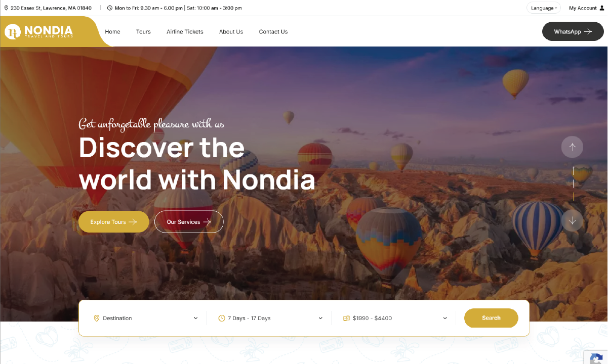Open the $1990 - $4400 price dropdown

point(395,318)
